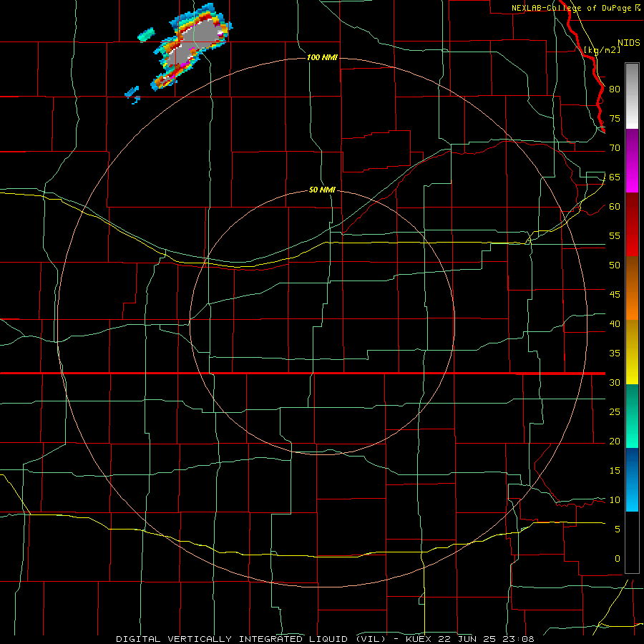Image resolution: width=644 pixels, height=644 pixels.
Task: Click the yellow-gold segment of color bar
Action: [x=632, y=352]
